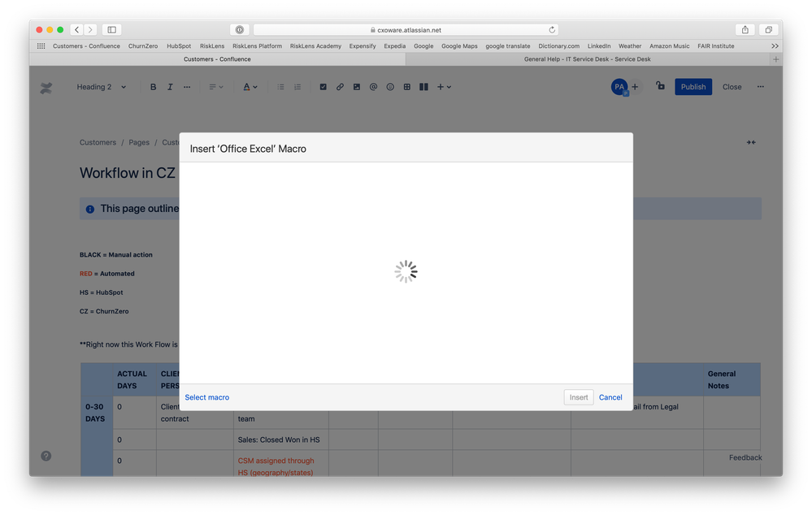812x515 pixels.
Task: Insert a link
Action: 340,87
